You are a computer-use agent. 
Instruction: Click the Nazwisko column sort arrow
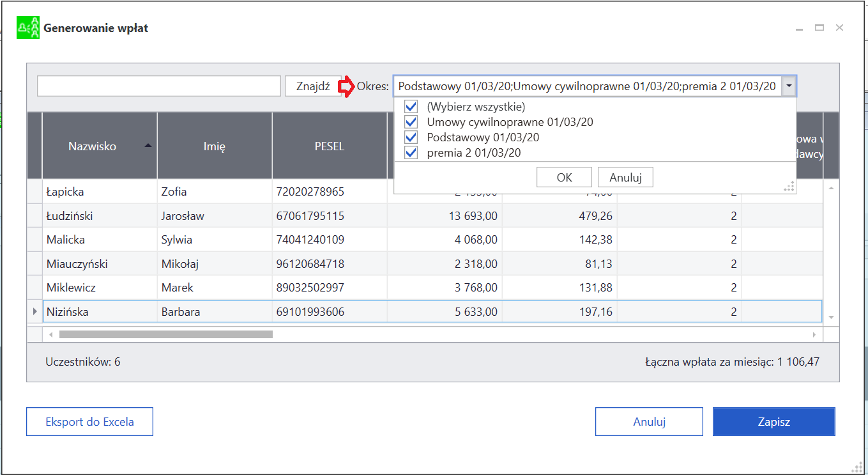pyautogui.click(x=148, y=146)
